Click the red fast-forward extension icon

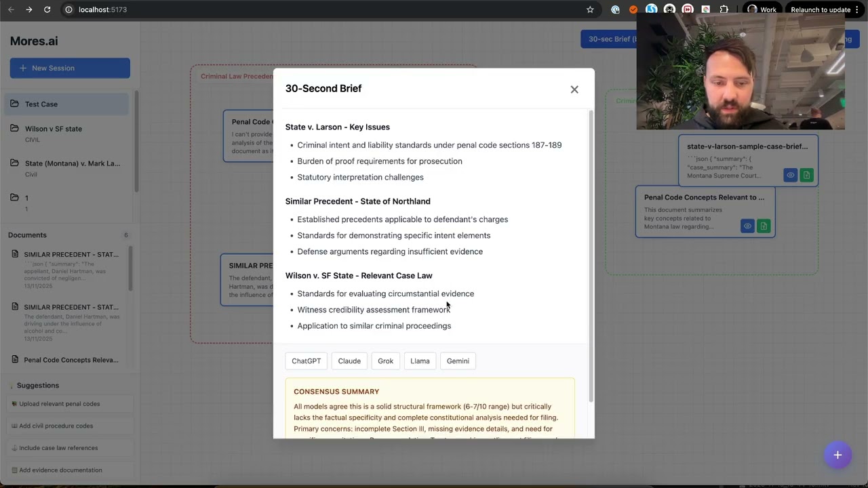point(688,9)
